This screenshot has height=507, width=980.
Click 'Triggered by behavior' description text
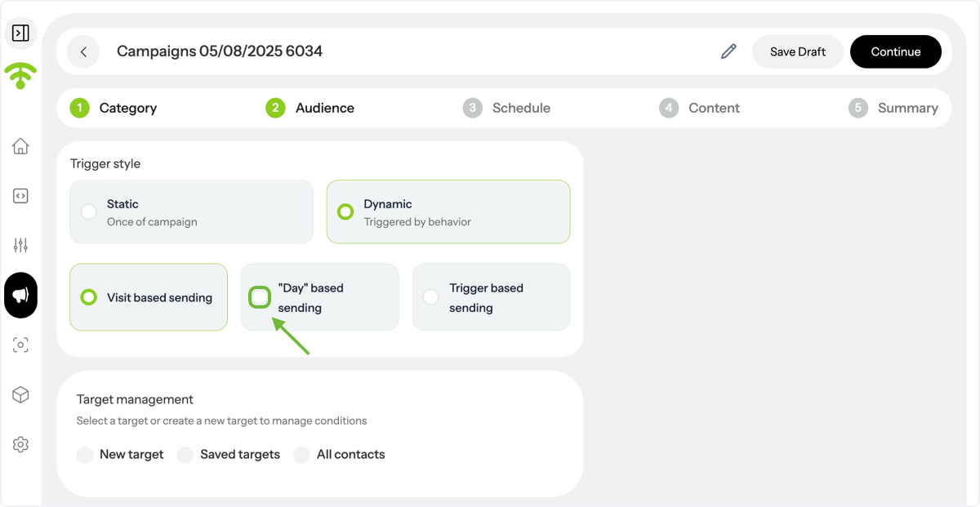pyautogui.click(x=417, y=222)
